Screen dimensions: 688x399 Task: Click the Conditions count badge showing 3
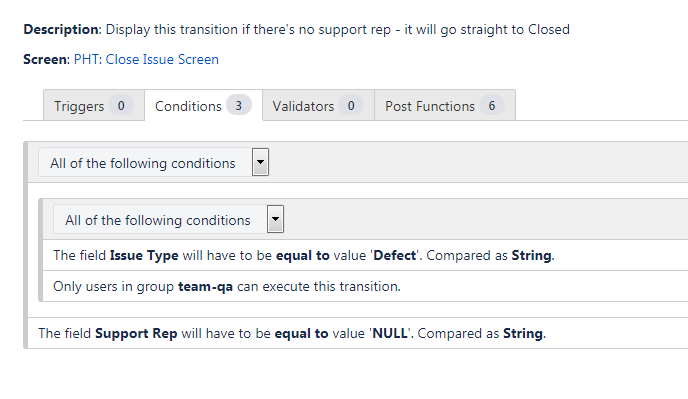click(239, 105)
